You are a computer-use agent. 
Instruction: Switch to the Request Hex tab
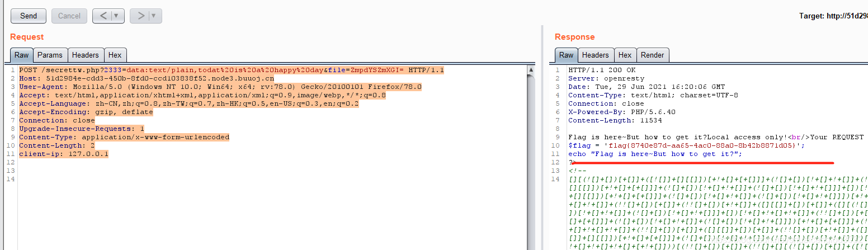pos(115,55)
